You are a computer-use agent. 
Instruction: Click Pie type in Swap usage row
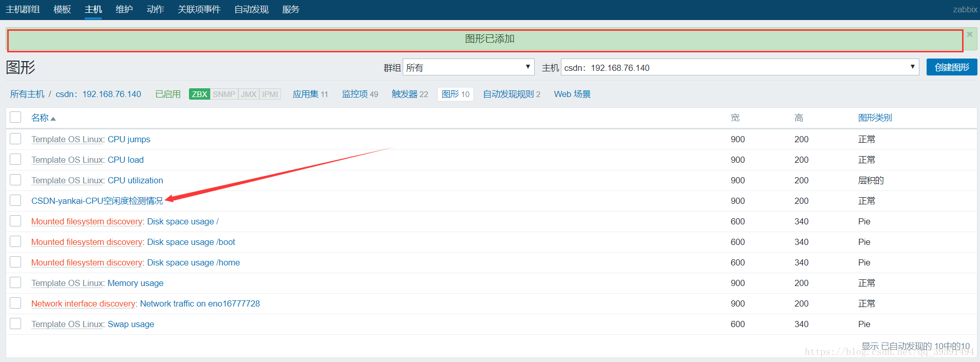point(864,324)
